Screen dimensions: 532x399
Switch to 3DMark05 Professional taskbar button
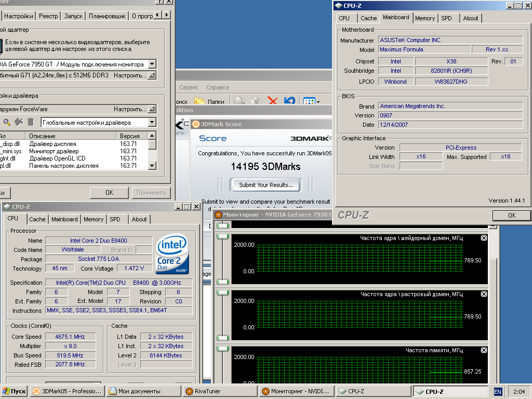pyautogui.click(x=67, y=391)
